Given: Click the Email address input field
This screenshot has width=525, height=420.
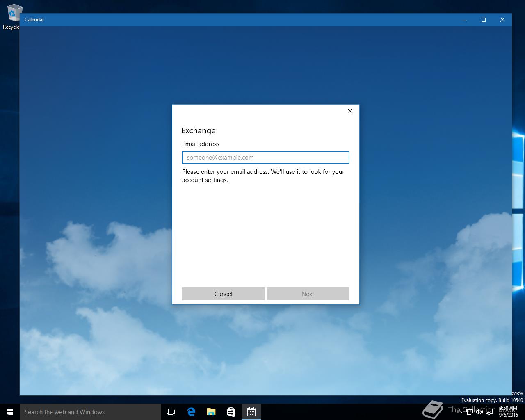Looking at the screenshot, I should [265, 157].
